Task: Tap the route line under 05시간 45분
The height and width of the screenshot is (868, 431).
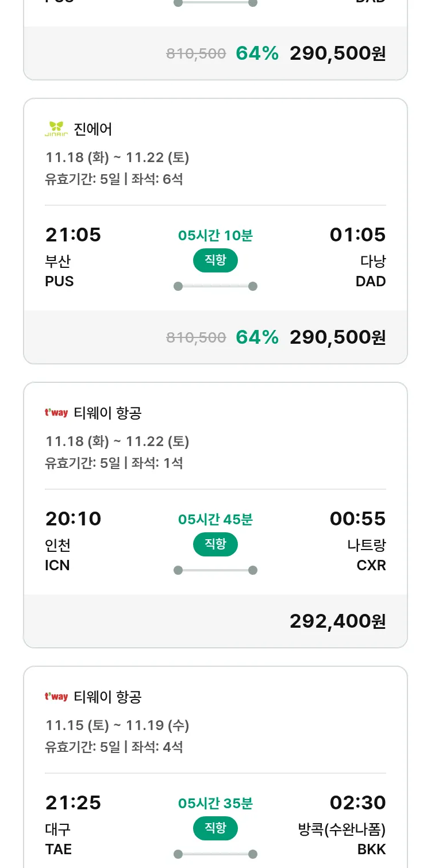Action: pyautogui.click(x=215, y=570)
